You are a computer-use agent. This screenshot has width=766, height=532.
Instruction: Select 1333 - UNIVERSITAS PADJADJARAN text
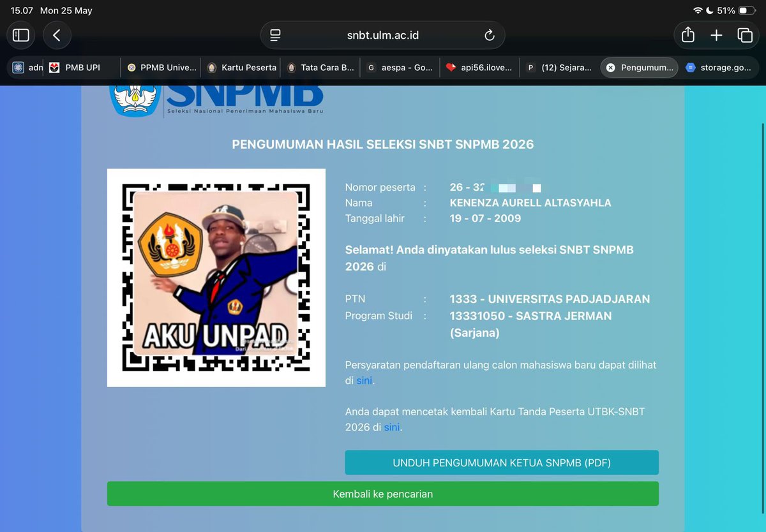click(x=550, y=299)
